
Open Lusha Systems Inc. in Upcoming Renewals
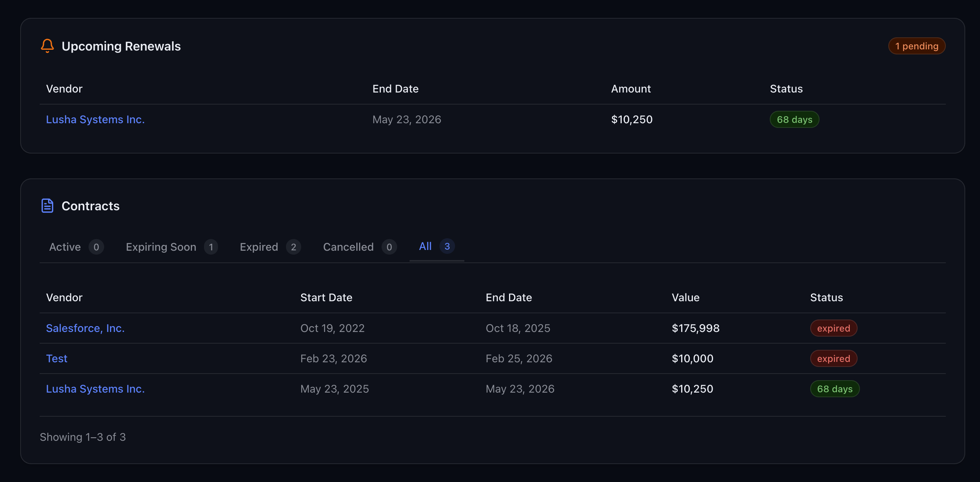[95, 119]
